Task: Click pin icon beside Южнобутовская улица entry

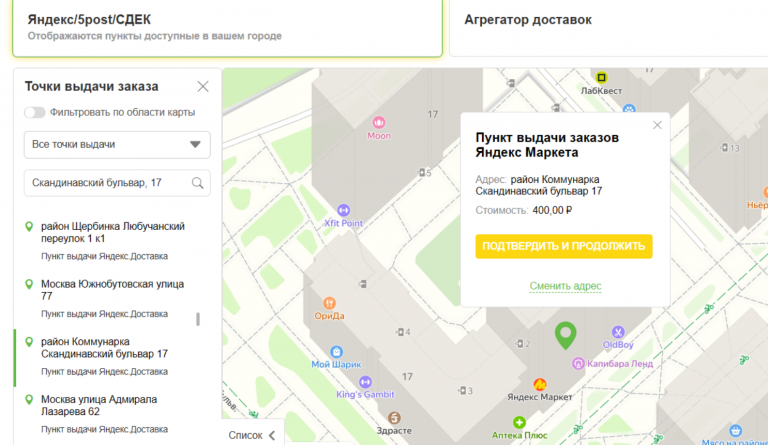Action: click(x=29, y=284)
